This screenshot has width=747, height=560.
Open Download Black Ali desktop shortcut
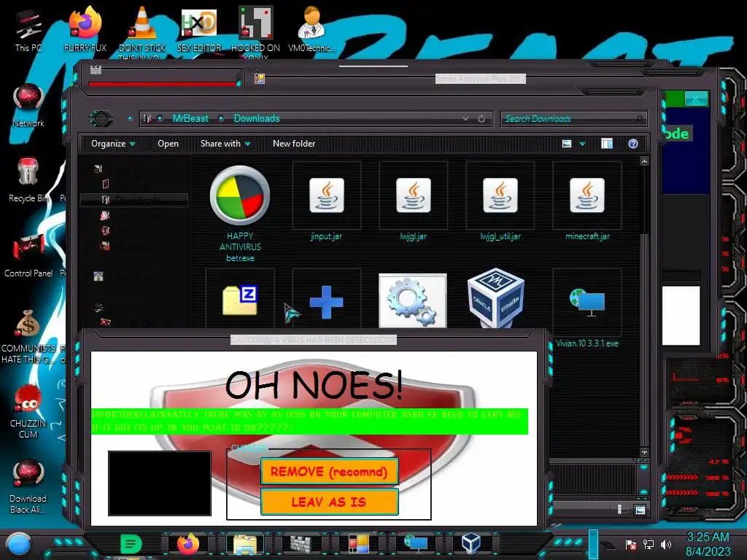28,486
